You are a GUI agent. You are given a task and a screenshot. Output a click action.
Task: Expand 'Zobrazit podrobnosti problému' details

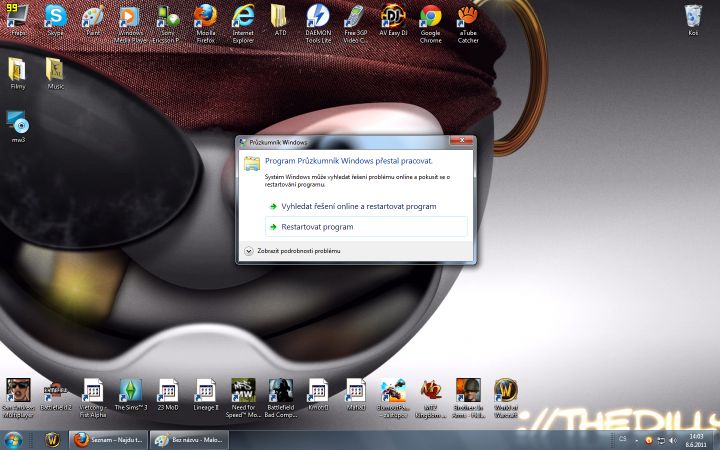click(292, 251)
